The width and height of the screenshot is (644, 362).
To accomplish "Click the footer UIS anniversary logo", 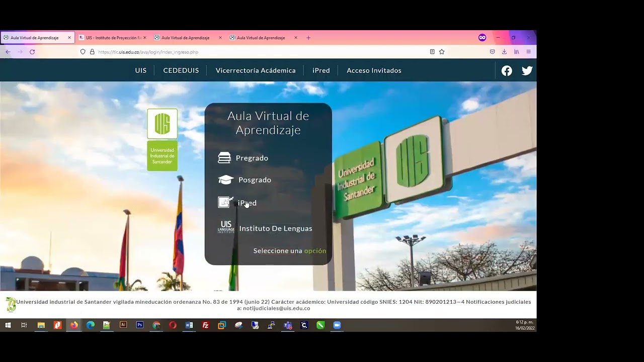I will 11,304.
